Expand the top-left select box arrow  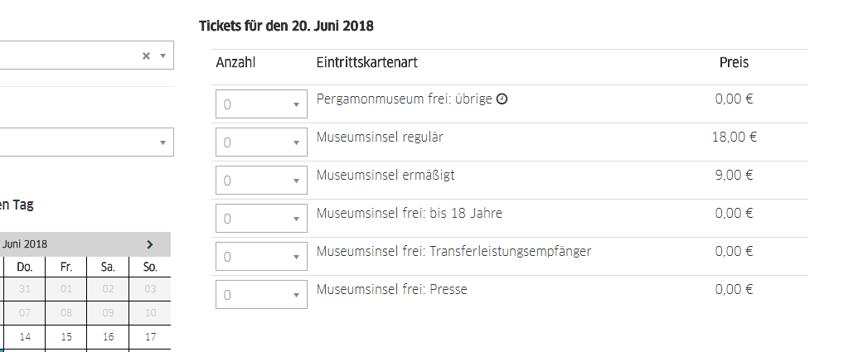tap(162, 55)
